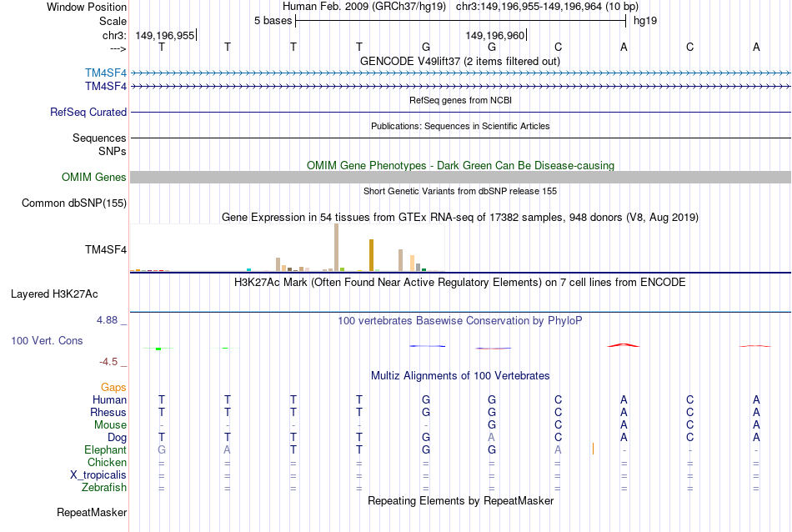Click the bright green PhyloP bar at first base

[158, 349]
